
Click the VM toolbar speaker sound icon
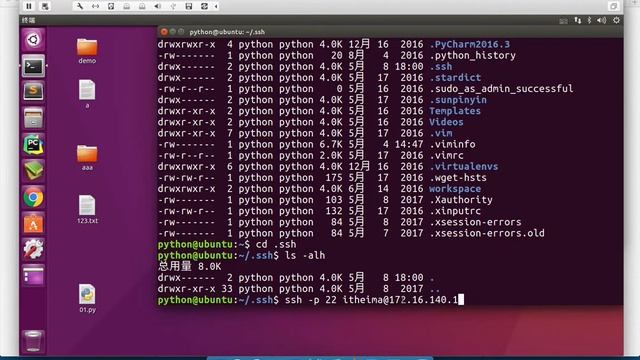click(158, 6)
